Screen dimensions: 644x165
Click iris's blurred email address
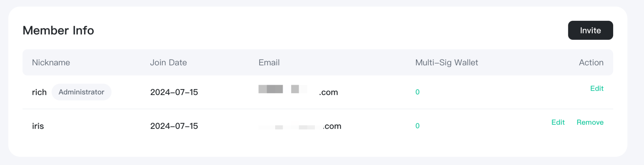pyautogui.click(x=300, y=126)
